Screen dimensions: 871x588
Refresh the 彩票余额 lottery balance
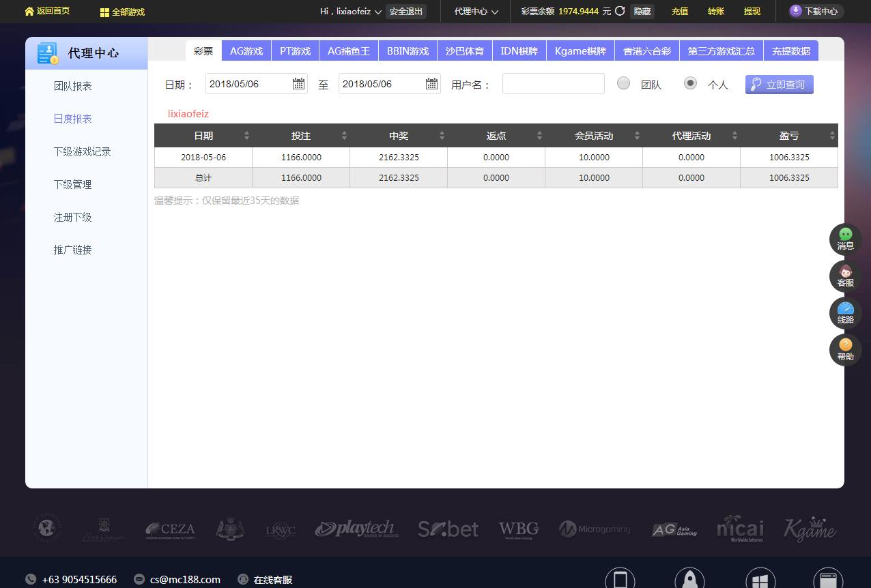click(x=619, y=12)
